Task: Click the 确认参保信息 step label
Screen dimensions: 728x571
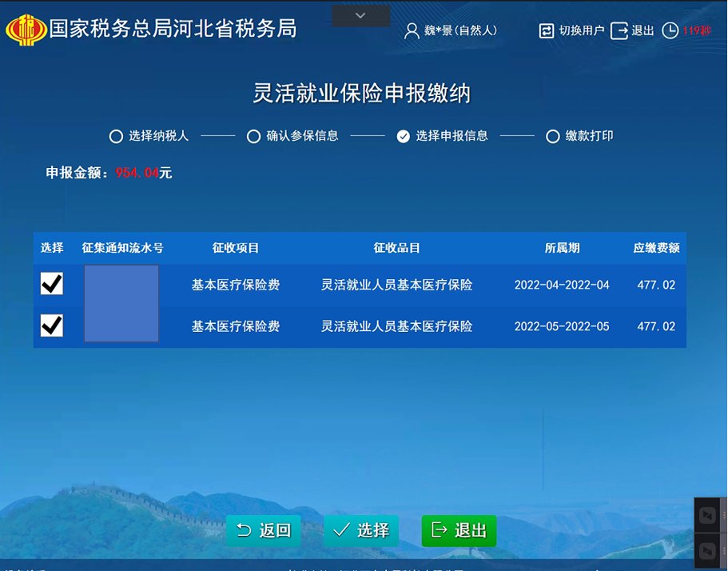Action: (302, 136)
